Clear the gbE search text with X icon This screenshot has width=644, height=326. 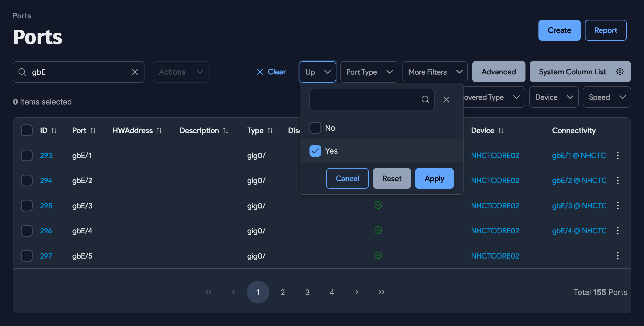(x=135, y=72)
